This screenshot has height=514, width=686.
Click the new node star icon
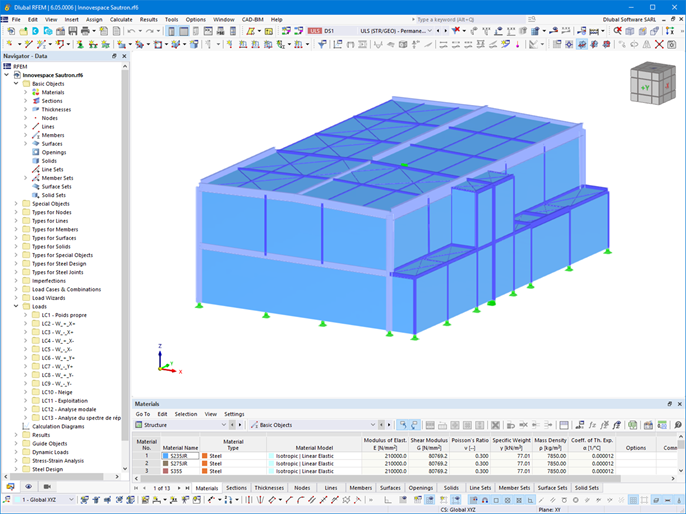point(9,44)
